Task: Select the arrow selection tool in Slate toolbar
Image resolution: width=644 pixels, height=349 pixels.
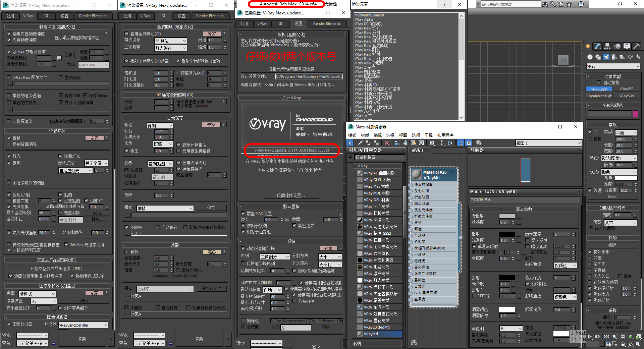Action: tap(350, 143)
